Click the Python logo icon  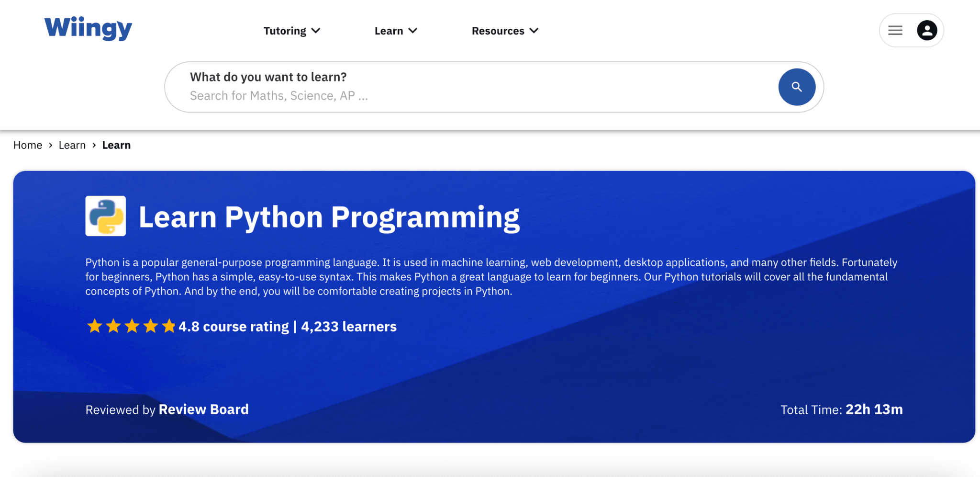(106, 216)
